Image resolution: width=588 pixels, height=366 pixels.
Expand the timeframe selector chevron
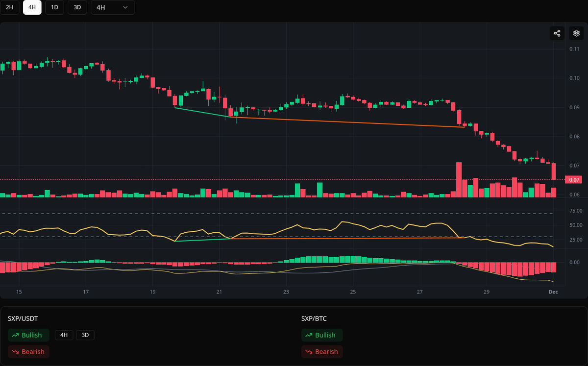point(125,7)
